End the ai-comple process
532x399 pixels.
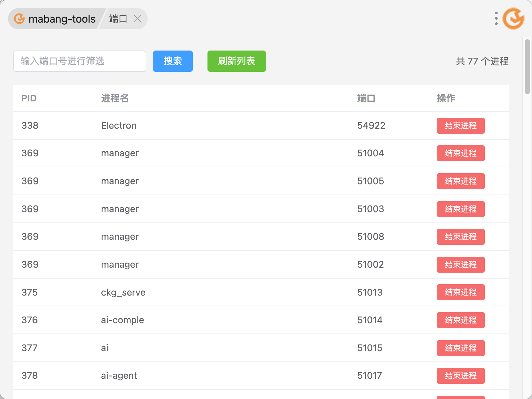461,320
